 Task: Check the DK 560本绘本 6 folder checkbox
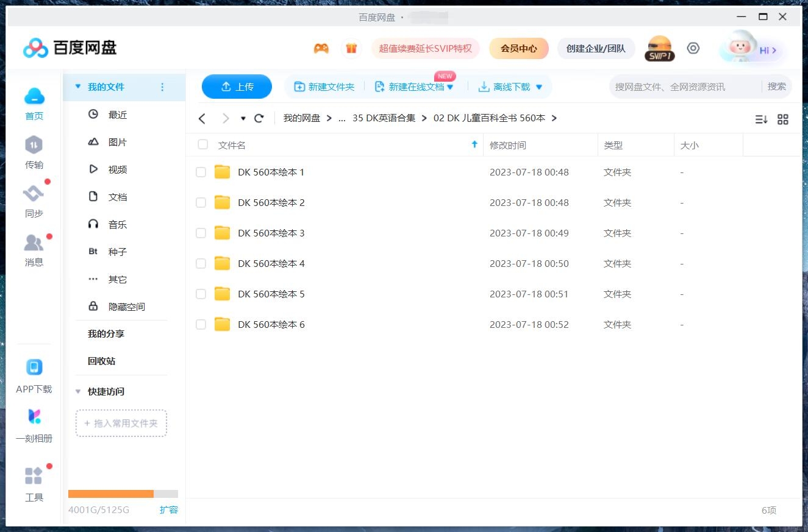coord(201,324)
